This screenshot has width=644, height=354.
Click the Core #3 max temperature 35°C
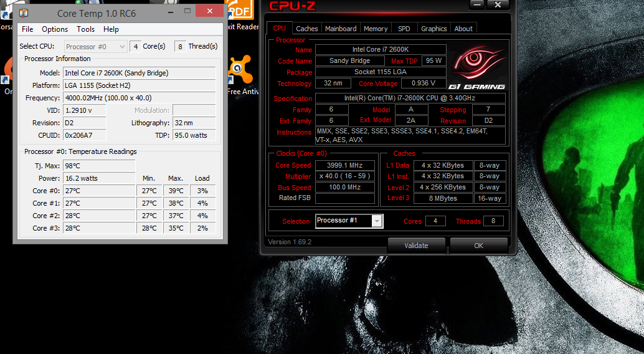point(176,228)
